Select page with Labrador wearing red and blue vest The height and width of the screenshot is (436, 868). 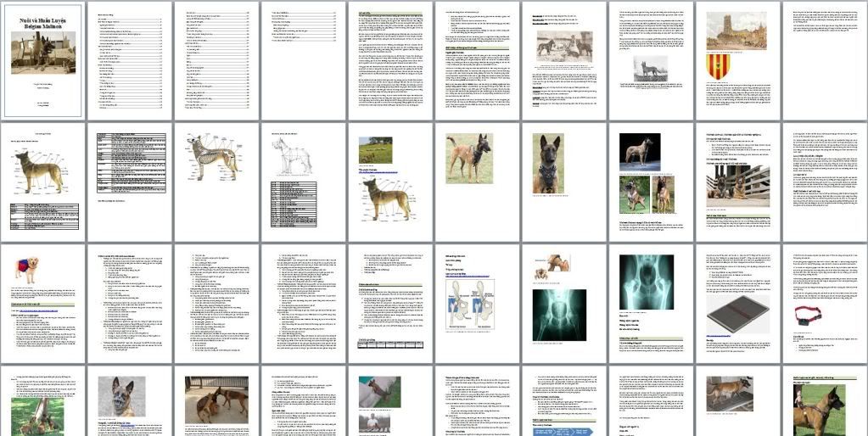43,303
